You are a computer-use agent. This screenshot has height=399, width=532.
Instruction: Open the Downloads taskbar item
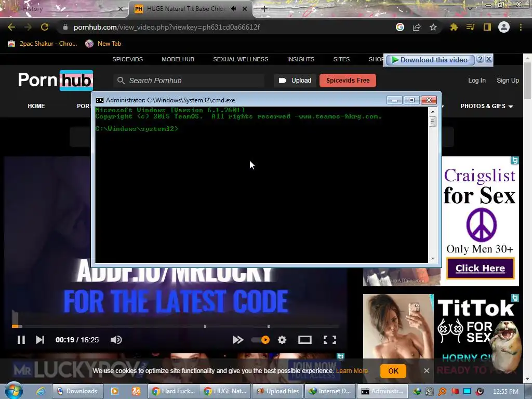point(78,391)
